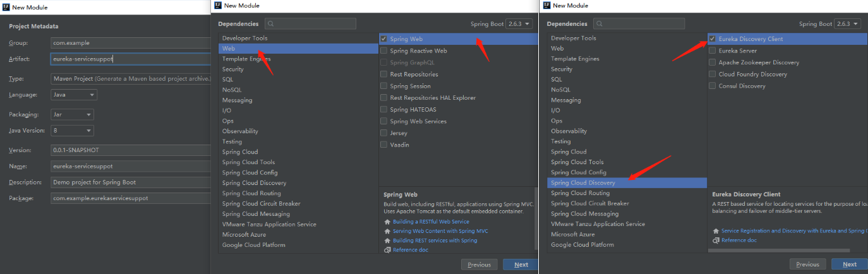Open the Language dropdown showing Java

pyautogui.click(x=74, y=95)
